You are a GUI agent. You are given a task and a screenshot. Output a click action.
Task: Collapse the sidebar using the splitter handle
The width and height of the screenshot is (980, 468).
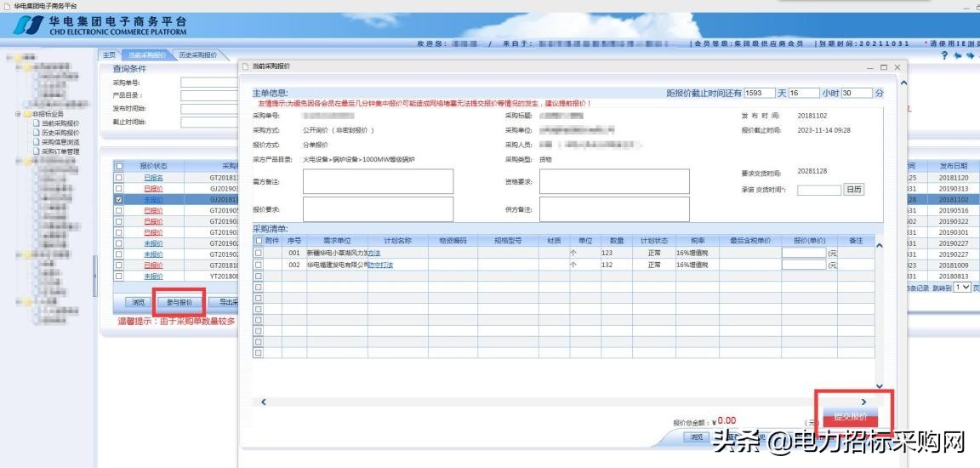pos(95,277)
